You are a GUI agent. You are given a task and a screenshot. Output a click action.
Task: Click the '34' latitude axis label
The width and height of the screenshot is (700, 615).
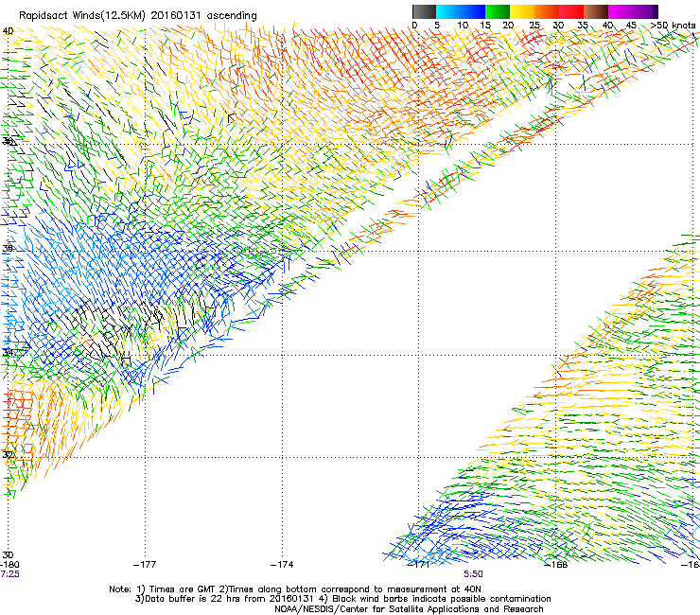coord(8,352)
